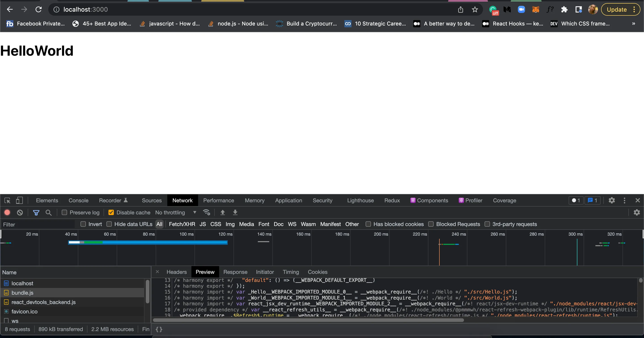Click the inspect element picker icon
This screenshot has width=644, height=338.
pos(7,201)
